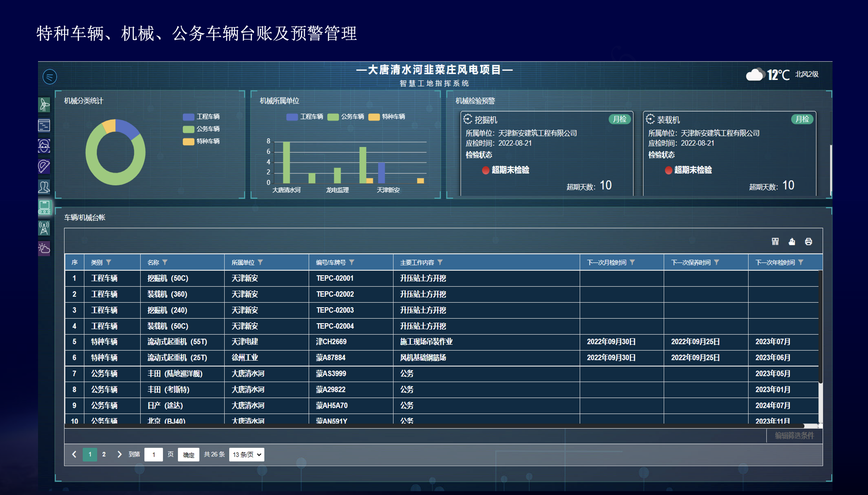Toggle 特种车辆 legend in bar chart

coord(387,117)
